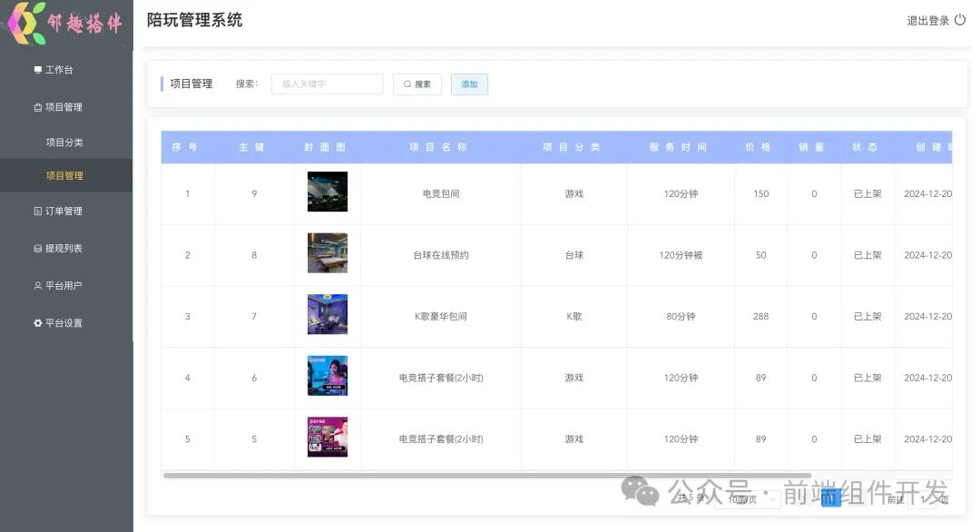Click service time 80分钟
980x532 pixels.
tap(681, 316)
